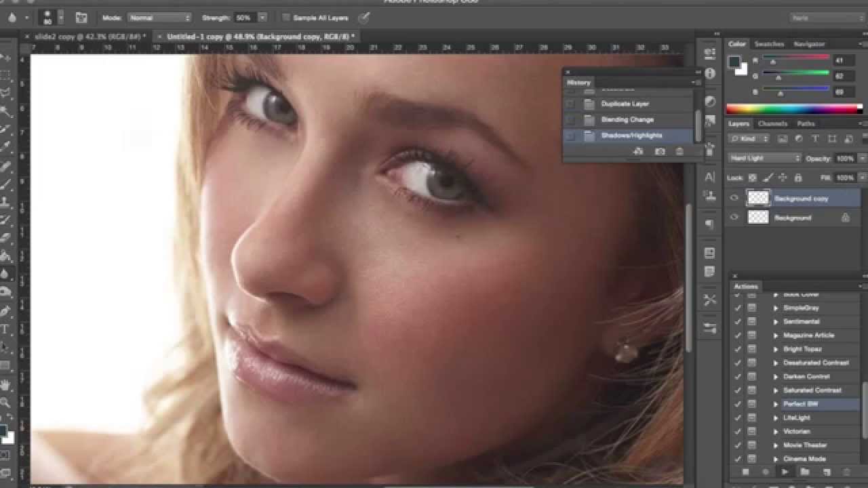
Task: Select the Hand tool
Action: coord(5,385)
